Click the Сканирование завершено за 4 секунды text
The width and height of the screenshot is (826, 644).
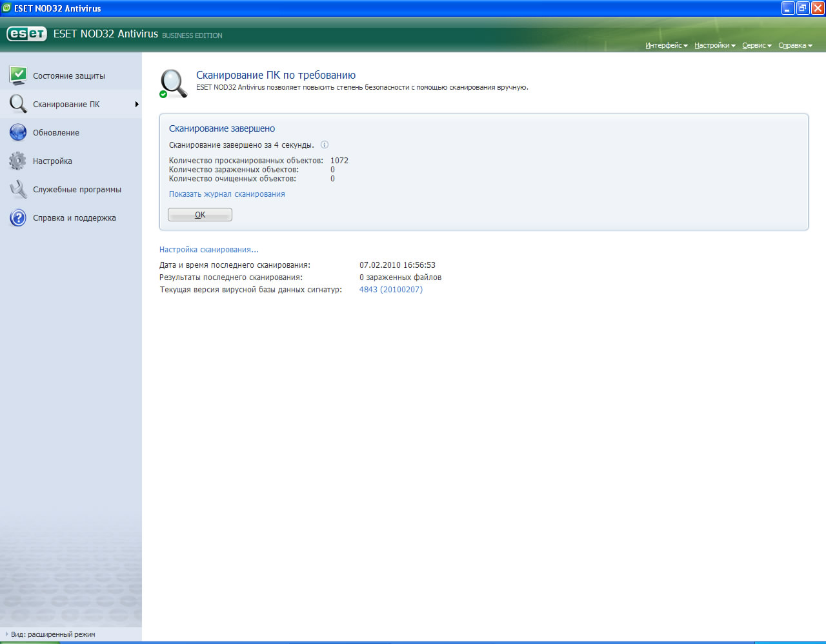coord(242,145)
